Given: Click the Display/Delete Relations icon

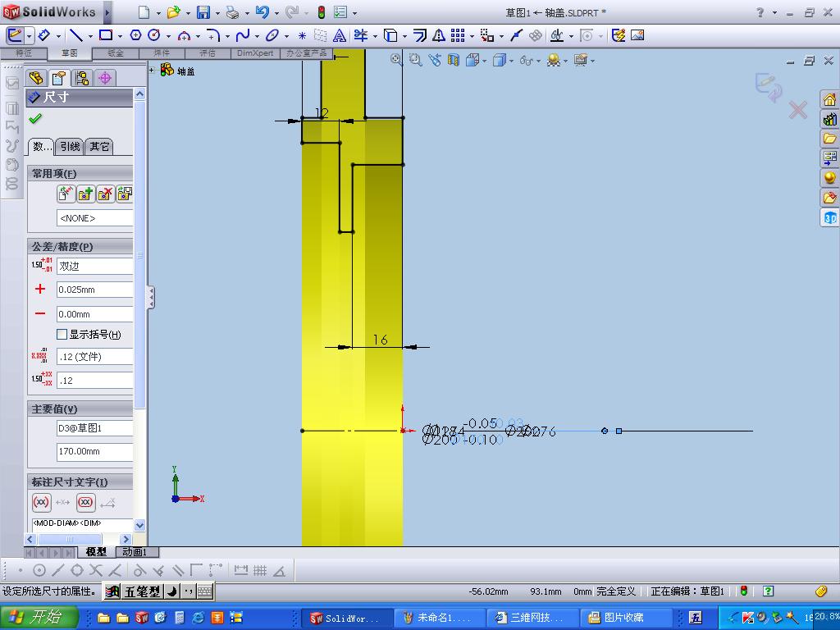Looking at the screenshot, I should (x=557, y=36).
